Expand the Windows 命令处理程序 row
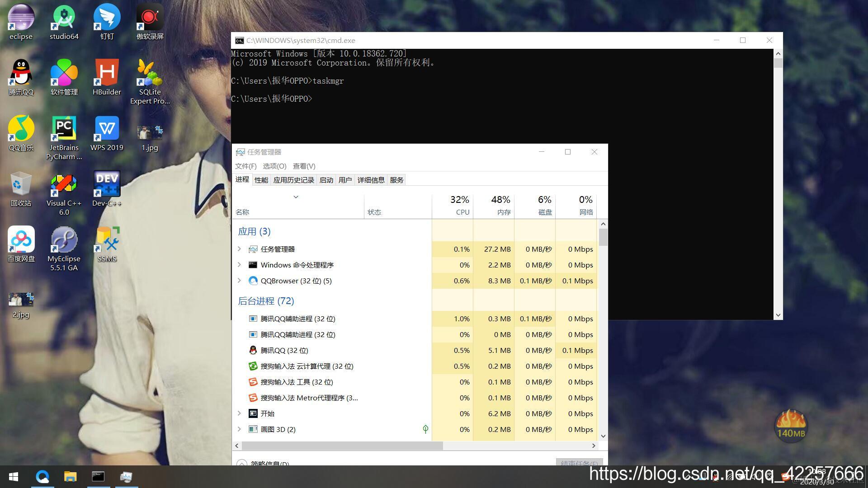Image resolution: width=868 pixels, height=488 pixels. [x=239, y=265]
